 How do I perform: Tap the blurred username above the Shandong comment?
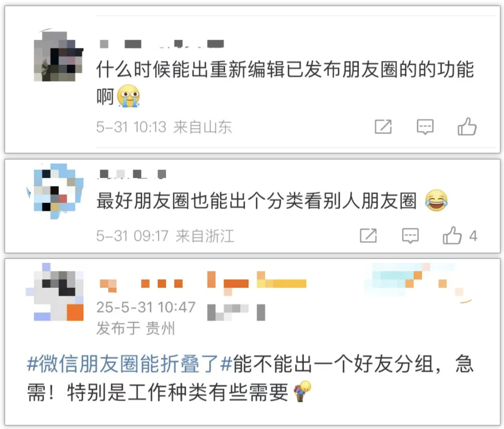click(x=162, y=44)
